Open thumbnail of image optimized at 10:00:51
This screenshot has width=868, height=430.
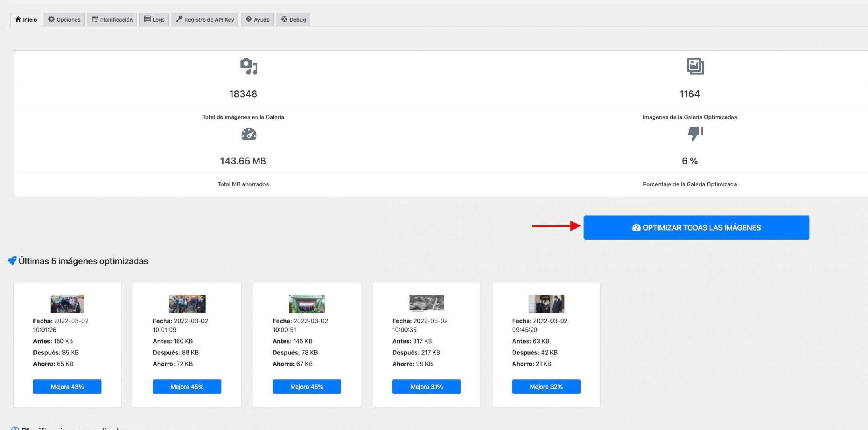coord(307,304)
